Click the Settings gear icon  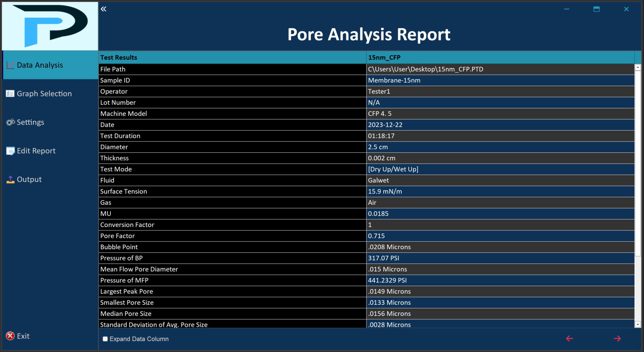10,122
